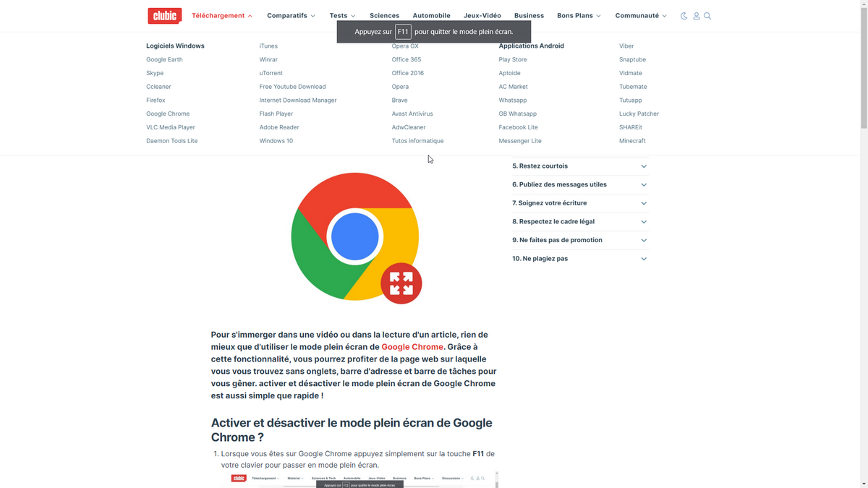The image size is (868, 488).
Task: Expand the Comparatifs dropdown
Action: 291,16
